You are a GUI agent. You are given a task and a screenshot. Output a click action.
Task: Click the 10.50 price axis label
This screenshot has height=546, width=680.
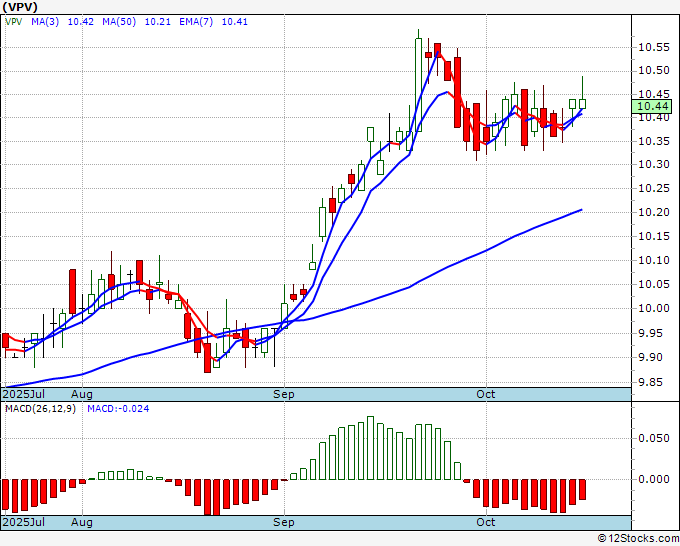coord(654,71)
